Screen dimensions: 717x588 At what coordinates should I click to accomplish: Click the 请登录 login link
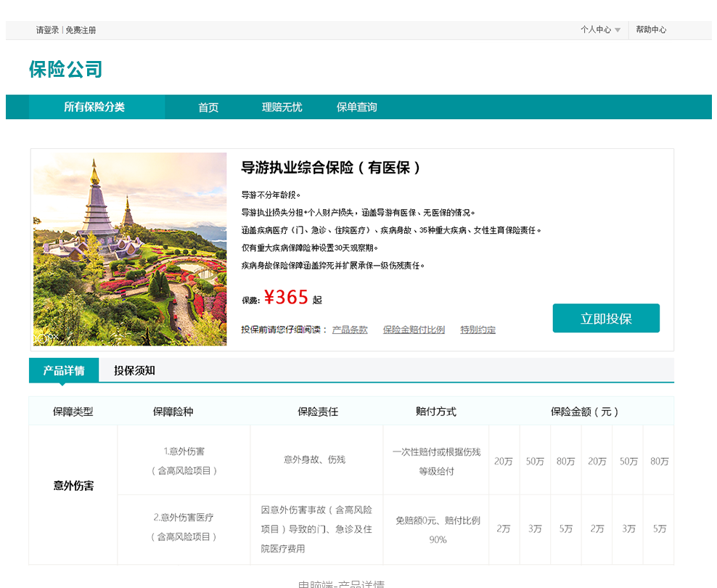pos(47,30)
